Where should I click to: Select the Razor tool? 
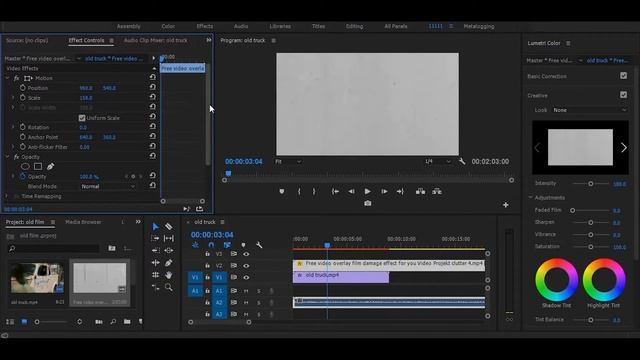(169, 227)
